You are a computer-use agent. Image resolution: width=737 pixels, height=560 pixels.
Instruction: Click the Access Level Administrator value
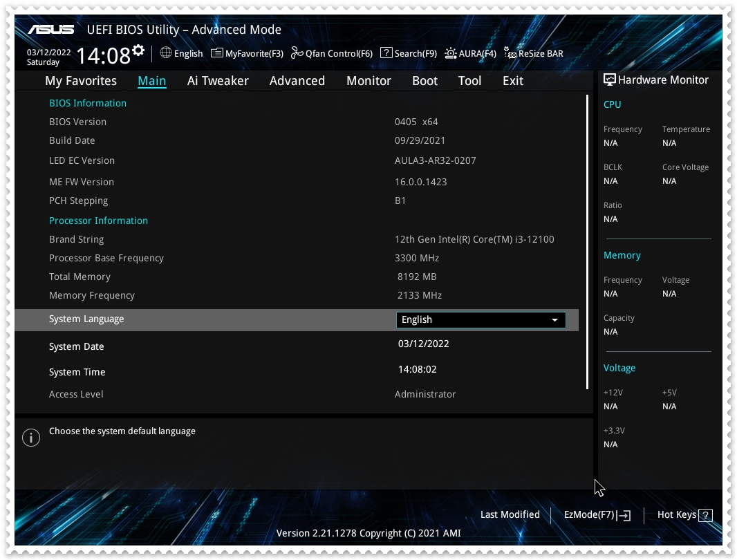(x=425, y=395)
